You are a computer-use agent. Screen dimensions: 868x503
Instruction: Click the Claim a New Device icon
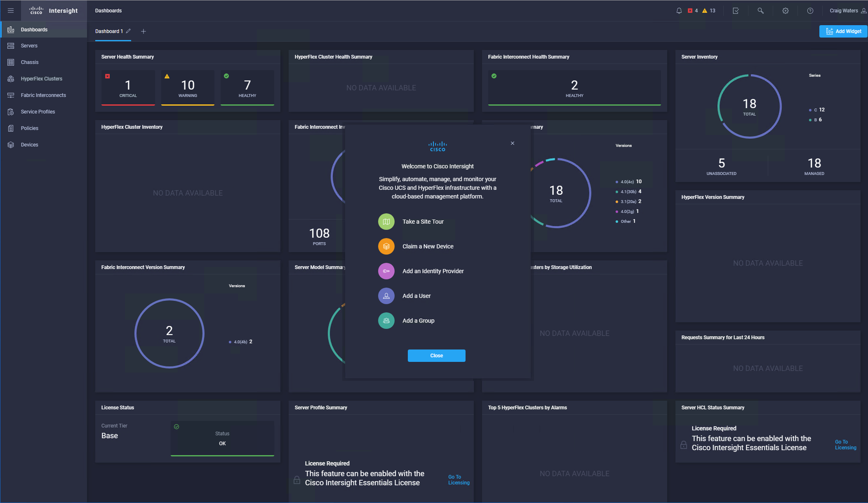click(386, 246)
